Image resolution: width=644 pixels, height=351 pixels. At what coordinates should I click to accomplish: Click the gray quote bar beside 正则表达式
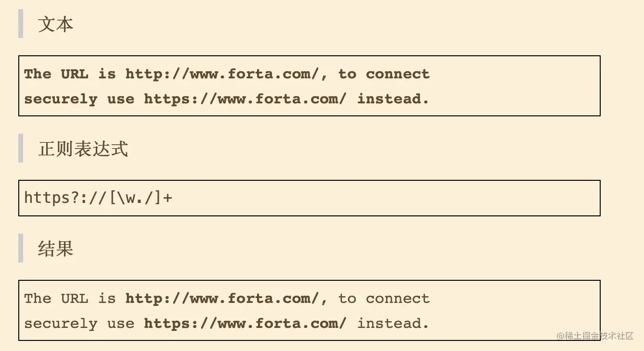pyautogui.click(x=21, y=149)
